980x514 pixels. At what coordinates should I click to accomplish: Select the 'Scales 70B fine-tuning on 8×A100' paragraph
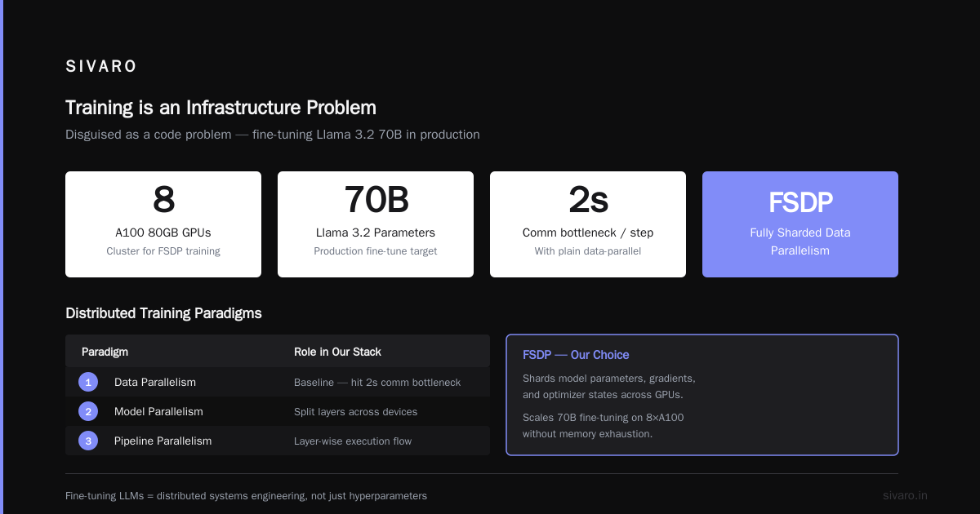point(604,426)
